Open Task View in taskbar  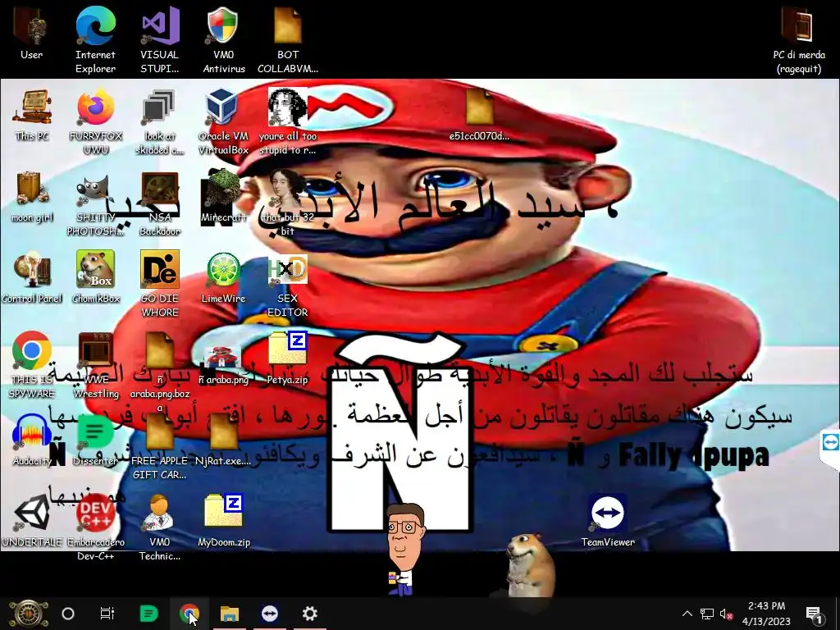tap(107, 614)
